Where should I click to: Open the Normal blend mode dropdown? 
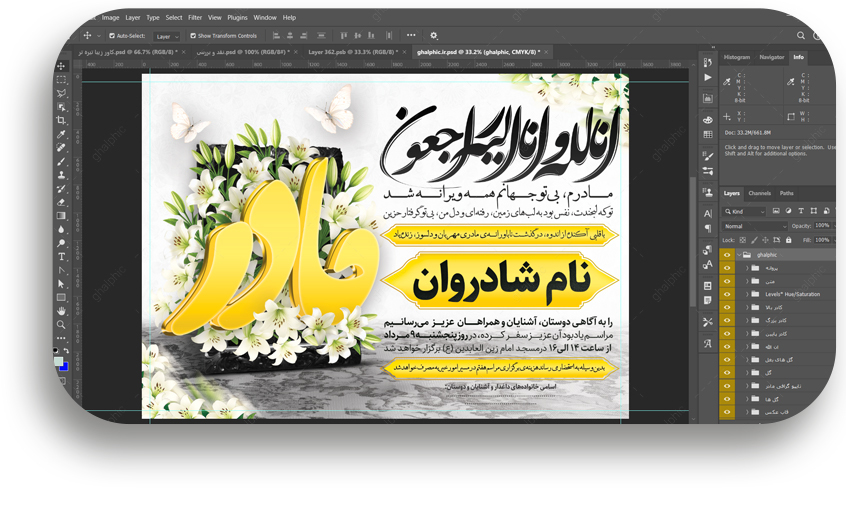click(754, 226)
